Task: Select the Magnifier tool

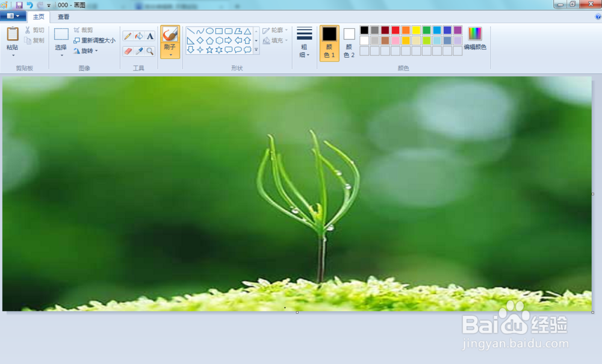Action: (150, 51)
